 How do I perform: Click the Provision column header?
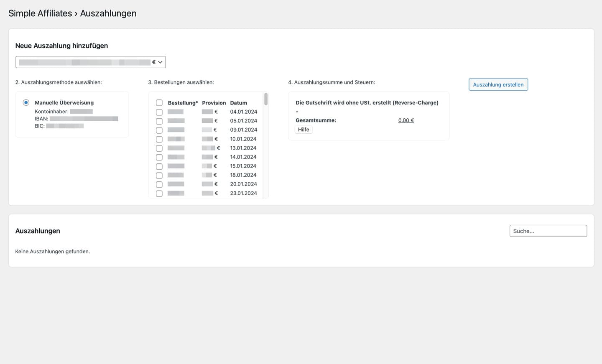tap(214, 103)
